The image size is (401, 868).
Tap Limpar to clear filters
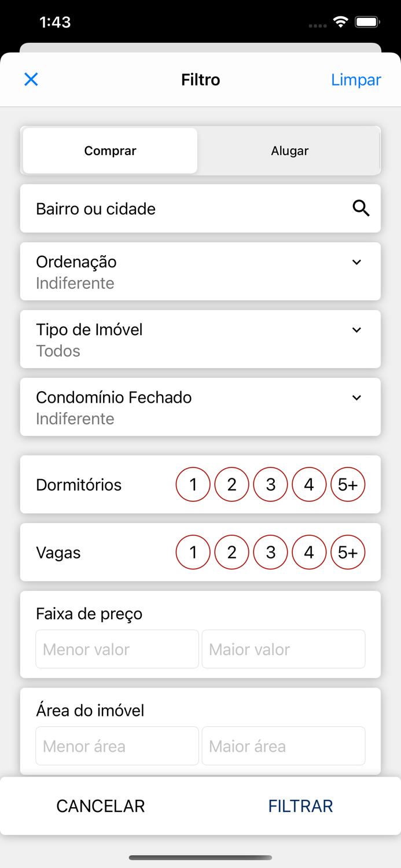tap(356, 79)
